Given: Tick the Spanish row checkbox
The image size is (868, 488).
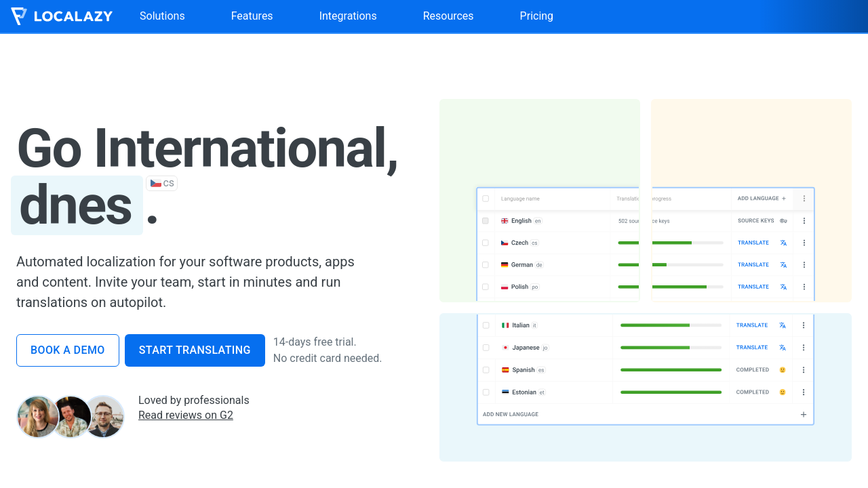Looking at the screenshot, I should pyautogui.click(x=486, y=370).
